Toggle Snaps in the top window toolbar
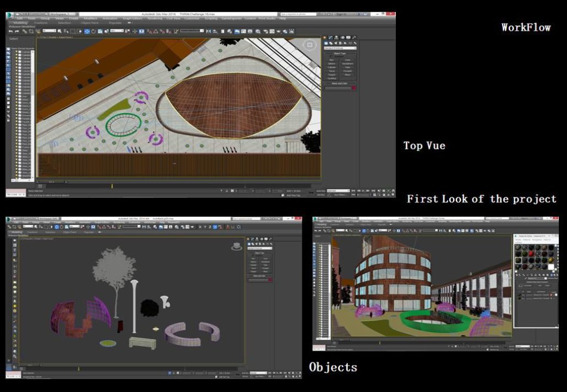The height and width of the screenshot is (392, 567). point(150,31)
